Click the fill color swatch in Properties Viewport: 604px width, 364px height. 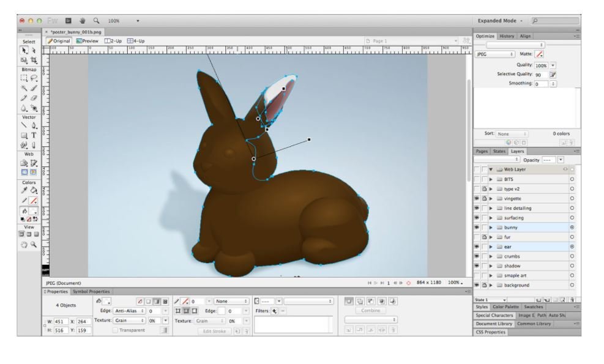tap(106, 301)
